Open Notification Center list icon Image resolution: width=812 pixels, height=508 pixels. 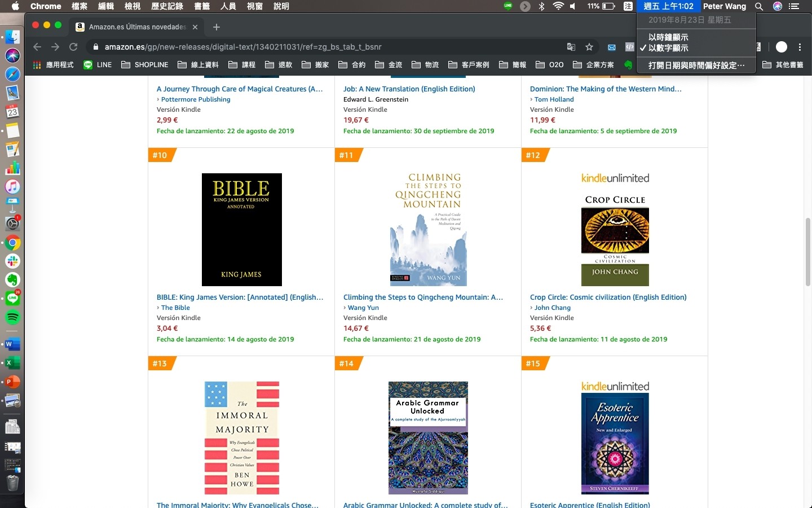794,6
